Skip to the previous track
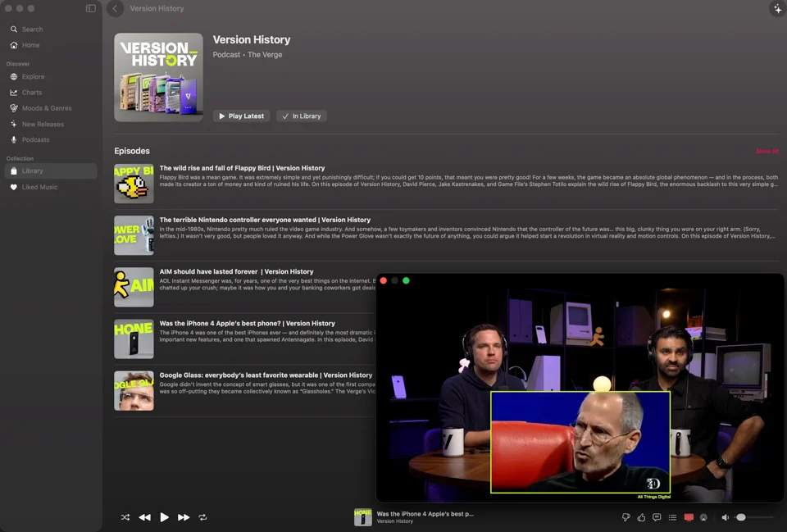This screenshot has width=787, height=532. [144, 517]
